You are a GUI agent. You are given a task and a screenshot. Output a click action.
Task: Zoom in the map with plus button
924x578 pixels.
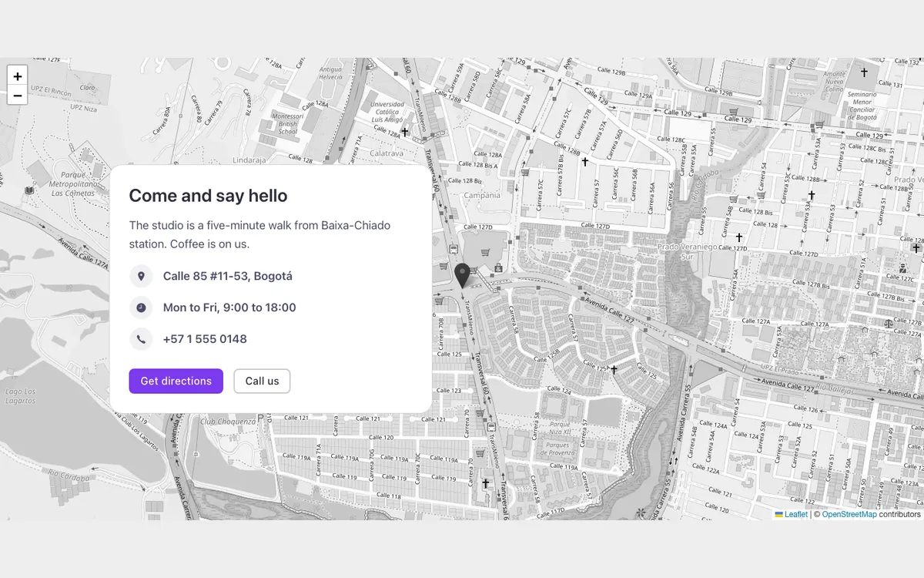(18, 76)
